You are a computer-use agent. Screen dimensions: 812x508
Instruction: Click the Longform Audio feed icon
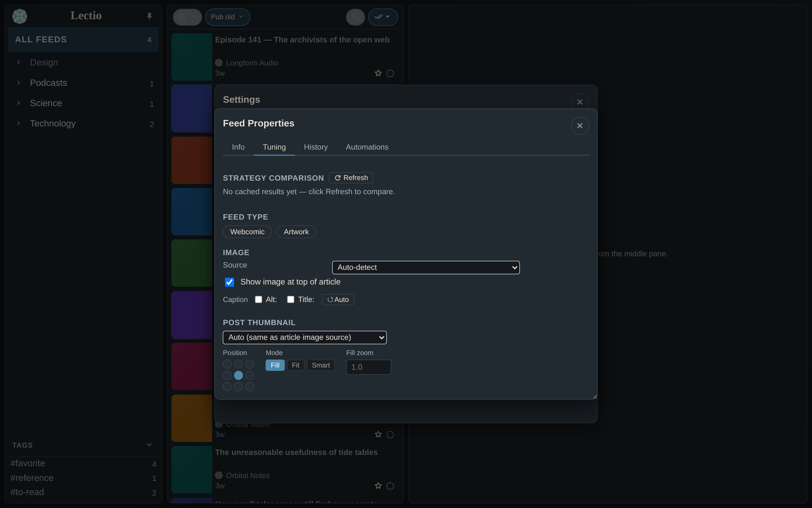[x=219, y=63]
